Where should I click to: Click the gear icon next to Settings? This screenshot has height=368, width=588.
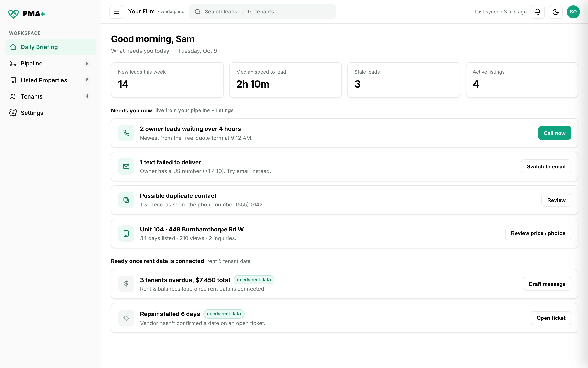(13, 113)
